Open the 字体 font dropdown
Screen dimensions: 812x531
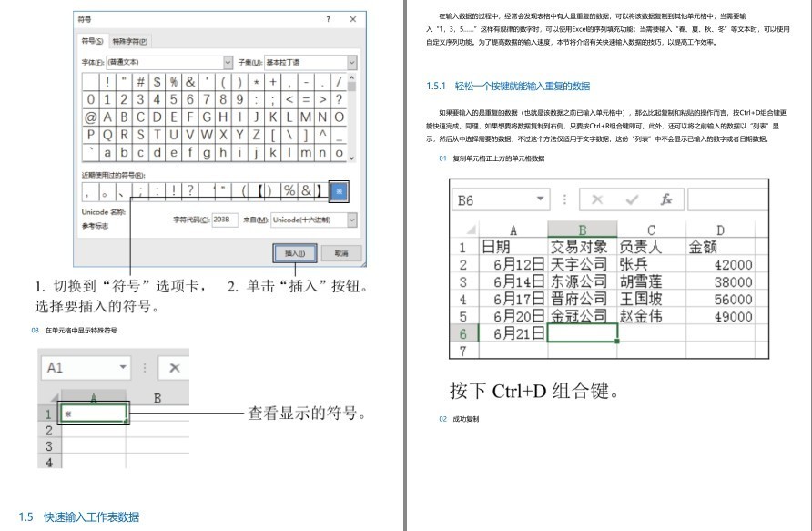(228, 62)
